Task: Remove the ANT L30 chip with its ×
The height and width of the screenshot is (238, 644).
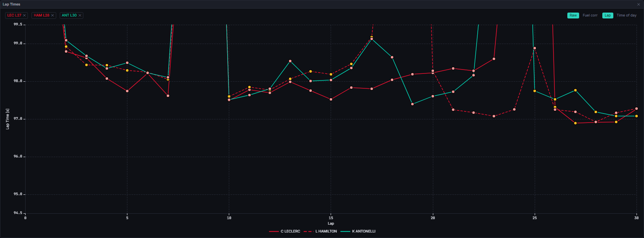Action: (x=80, y=15)
